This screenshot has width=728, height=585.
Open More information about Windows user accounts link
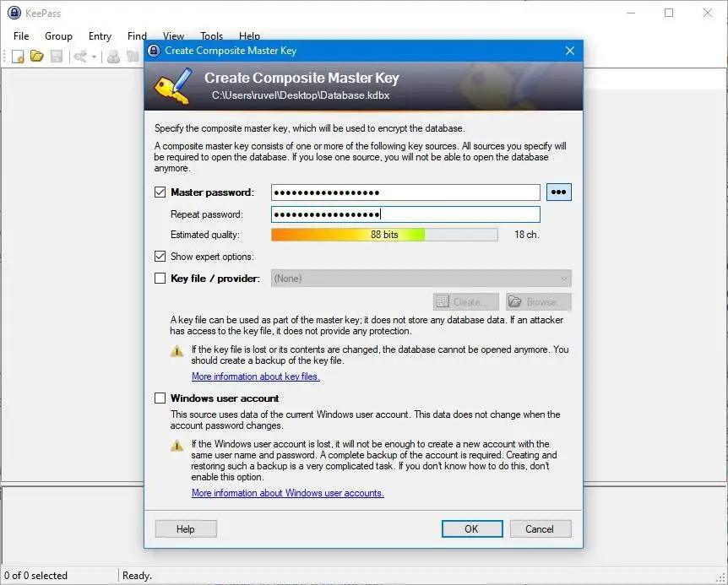[288, 493]
